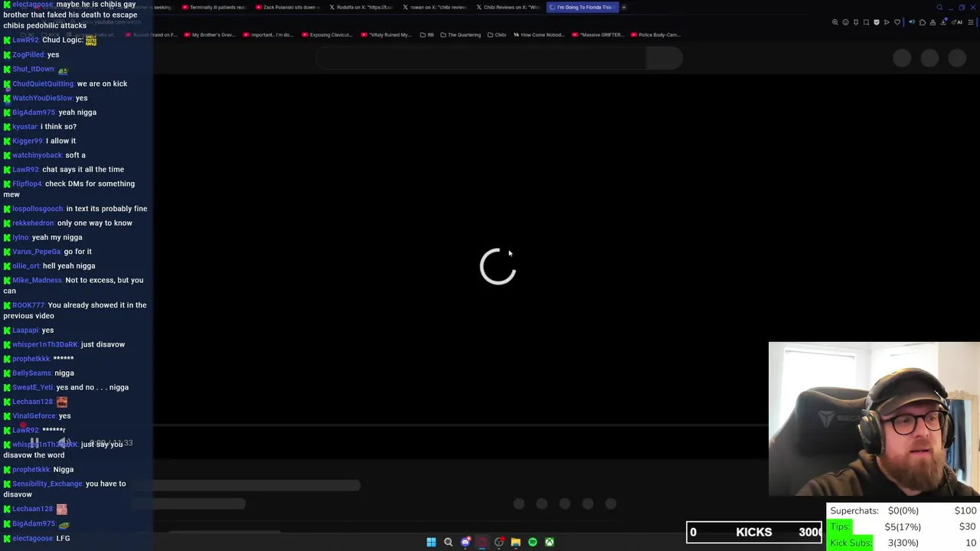
Task: Click username Flipflop4 in chat
Action: [27, 184]
